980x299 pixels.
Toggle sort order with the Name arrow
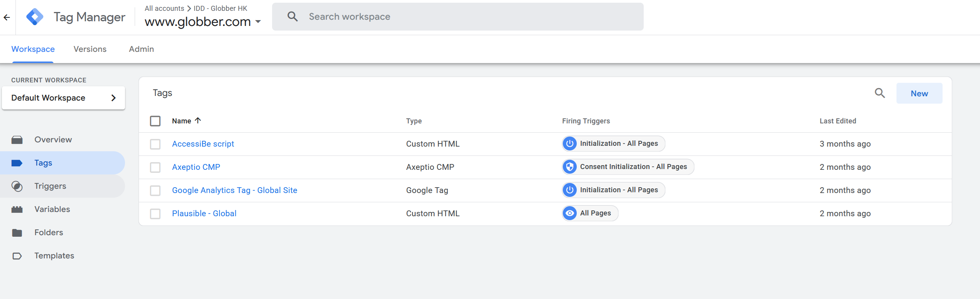point(198,121)
